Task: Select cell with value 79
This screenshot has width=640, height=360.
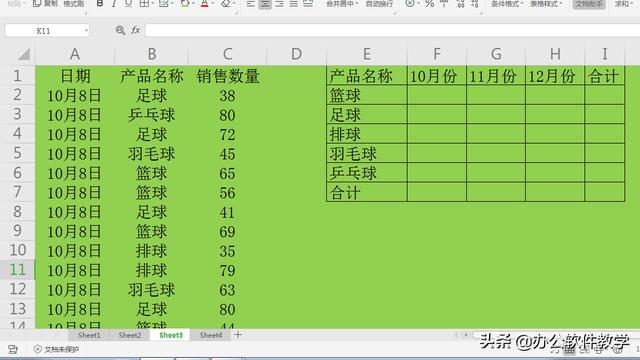Action: tap(227, 270)
